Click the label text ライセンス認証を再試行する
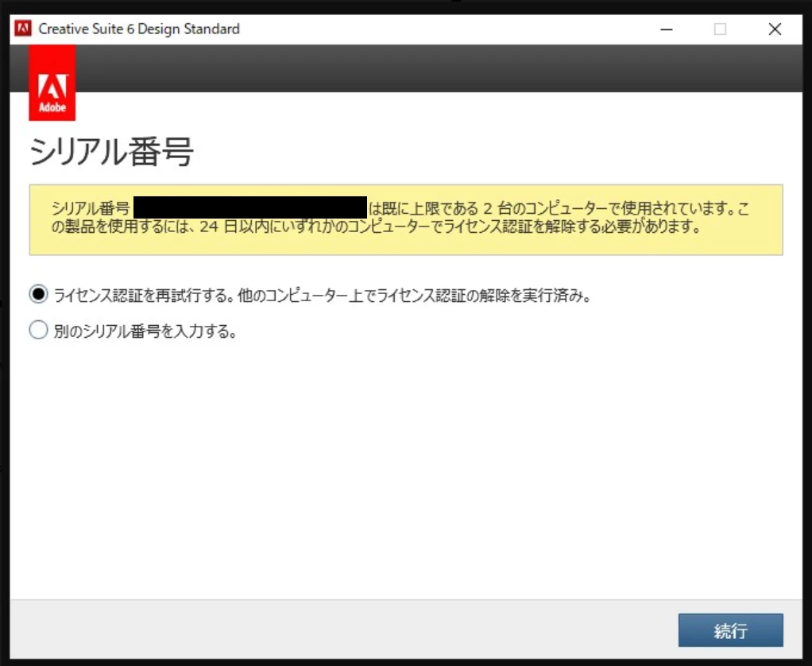Viewport: 812px width, 666px height. click(x=144, y=295)
